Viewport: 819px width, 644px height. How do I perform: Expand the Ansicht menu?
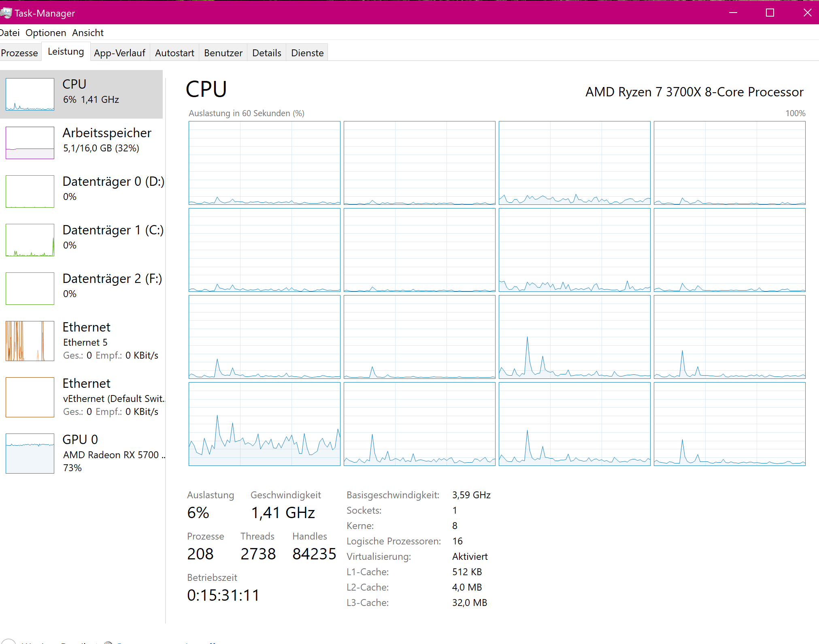point(87,33)
